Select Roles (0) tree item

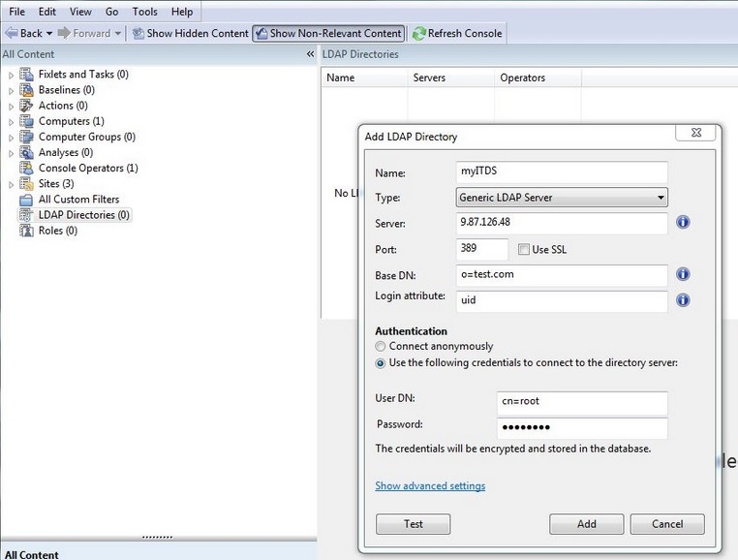click(x=58, y=231)
